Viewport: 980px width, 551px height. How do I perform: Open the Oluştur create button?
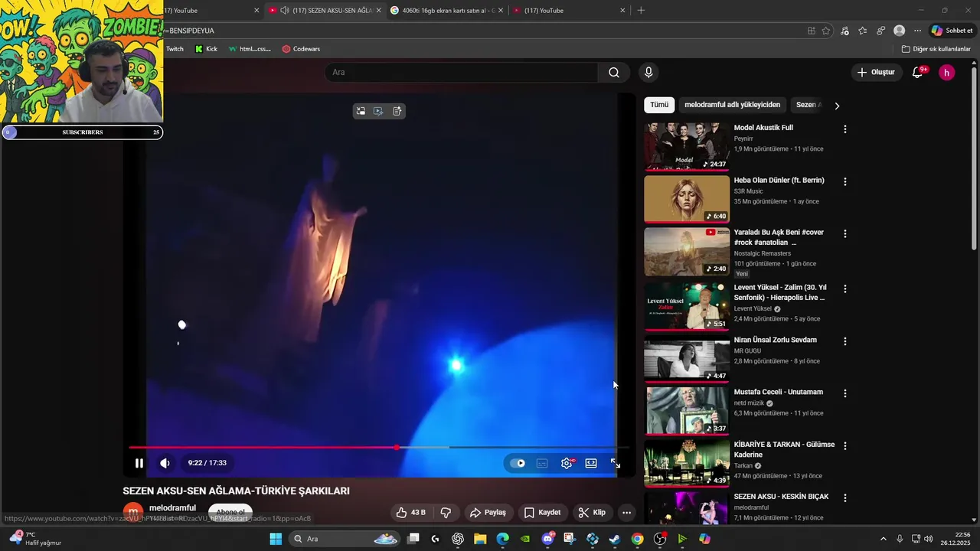pyautogui.click(x=876, y=72)
